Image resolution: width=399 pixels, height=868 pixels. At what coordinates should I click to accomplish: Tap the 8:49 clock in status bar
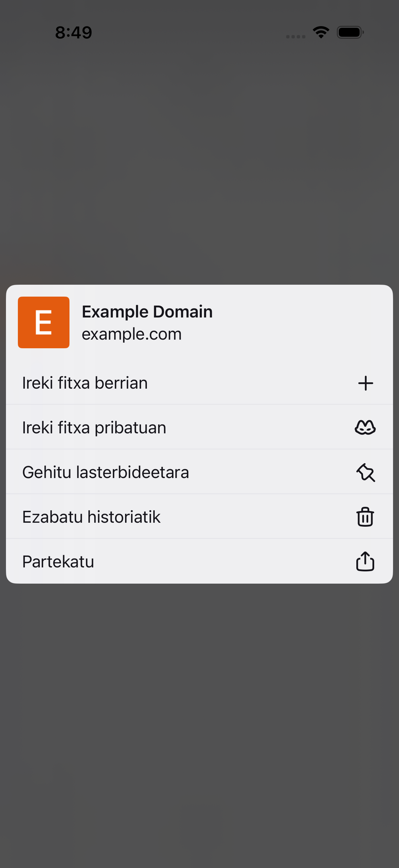pyautogui.click(x=73, y=32)
